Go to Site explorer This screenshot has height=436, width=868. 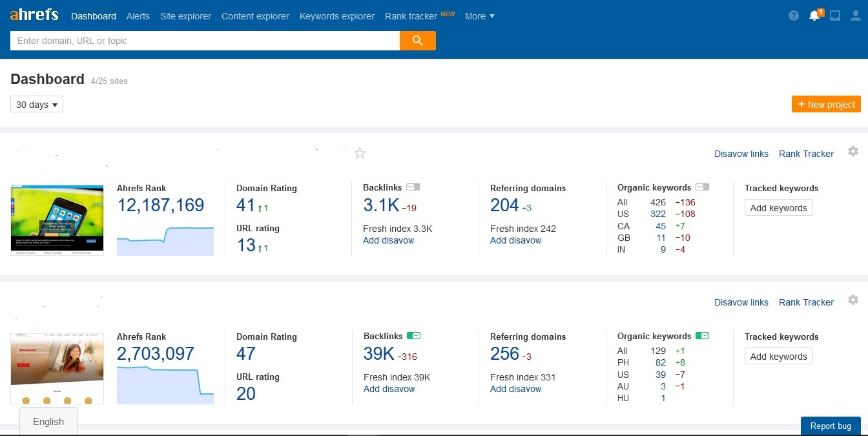[185, 16]
